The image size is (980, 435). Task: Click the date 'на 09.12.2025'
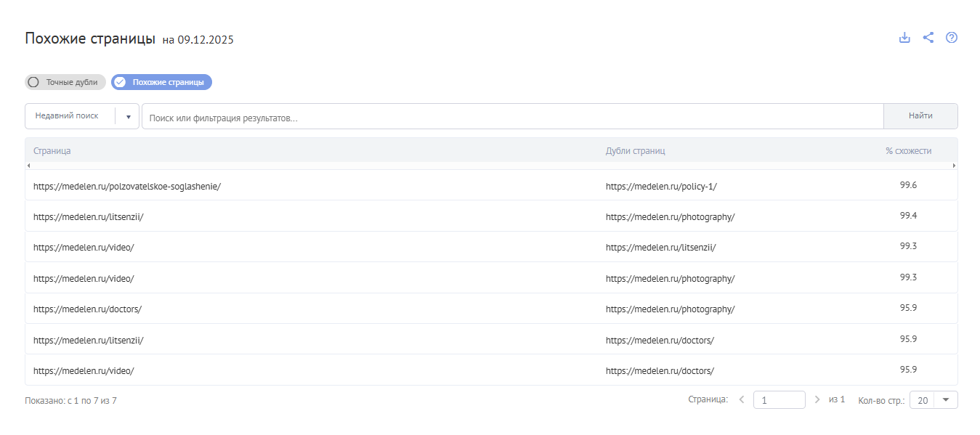[198, 40]
